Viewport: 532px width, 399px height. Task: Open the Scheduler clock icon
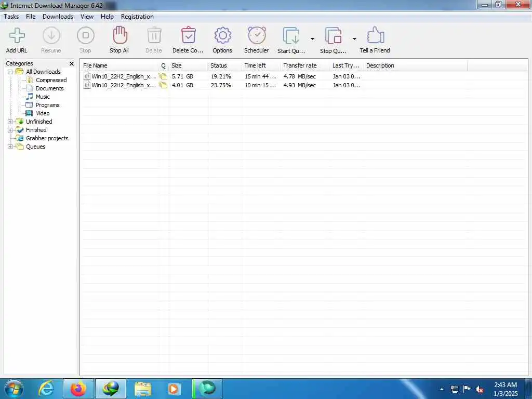(257, 35)
